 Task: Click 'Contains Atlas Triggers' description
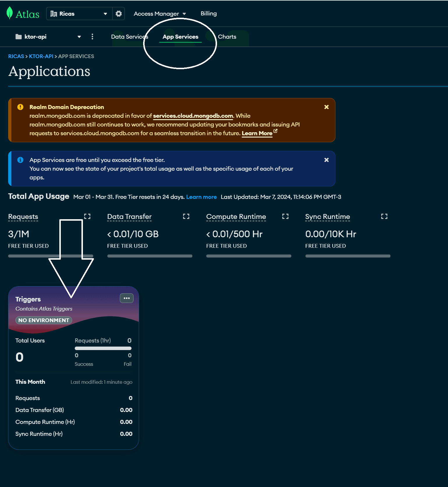[x=44, y=309]
